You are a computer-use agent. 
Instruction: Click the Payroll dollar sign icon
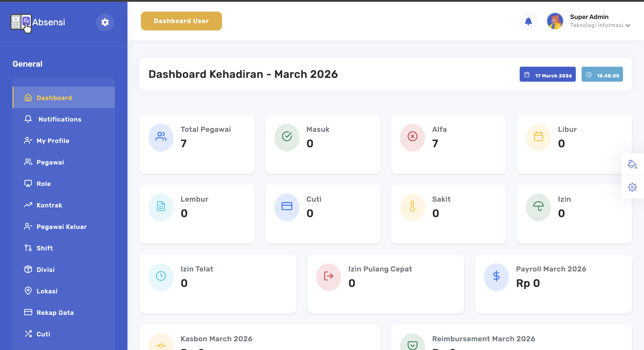496,276
